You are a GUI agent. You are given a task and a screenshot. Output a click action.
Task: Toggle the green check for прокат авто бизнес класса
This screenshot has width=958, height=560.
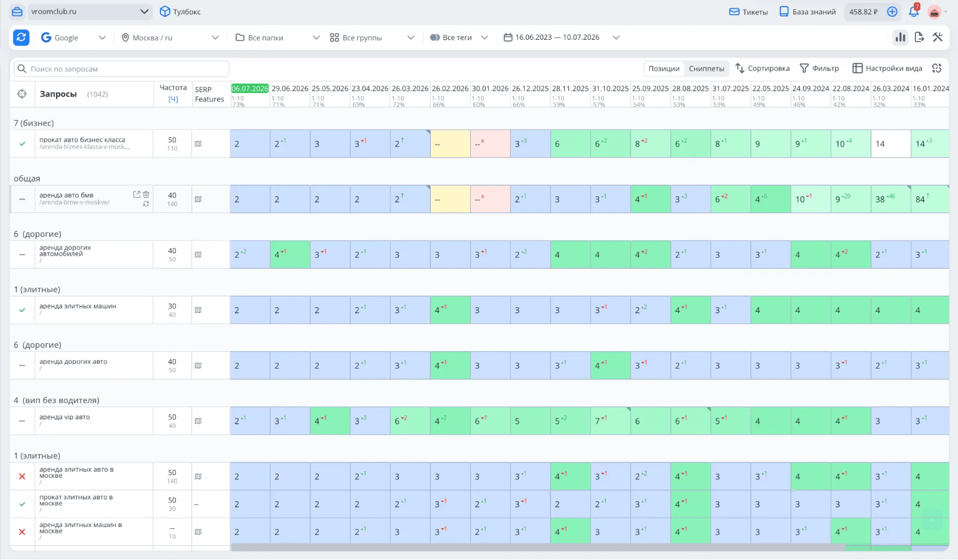[x=22, y=144]
